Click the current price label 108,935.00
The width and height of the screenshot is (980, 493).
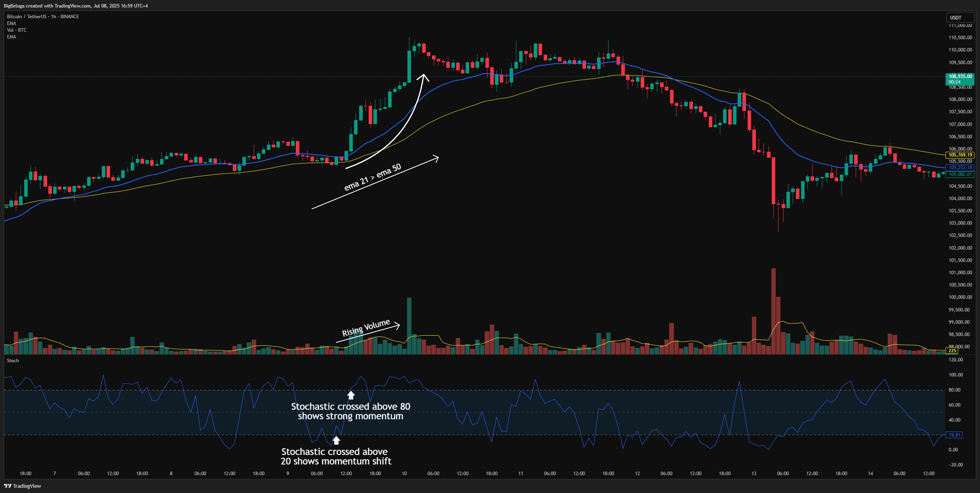pyautogui.click(x=960, y=79)
